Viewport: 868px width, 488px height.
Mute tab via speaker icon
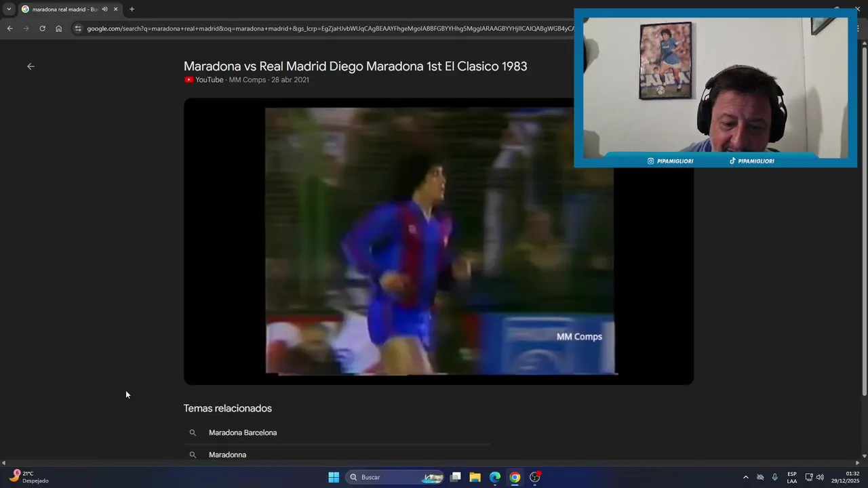pos(104,9)
